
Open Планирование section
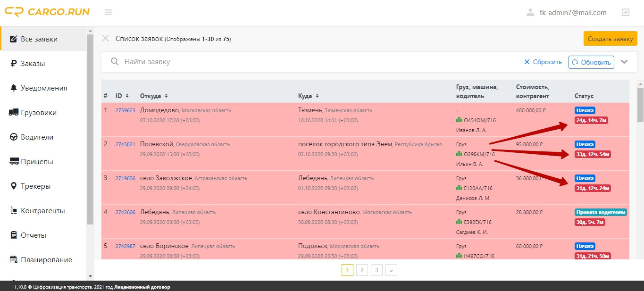point(43,259)
